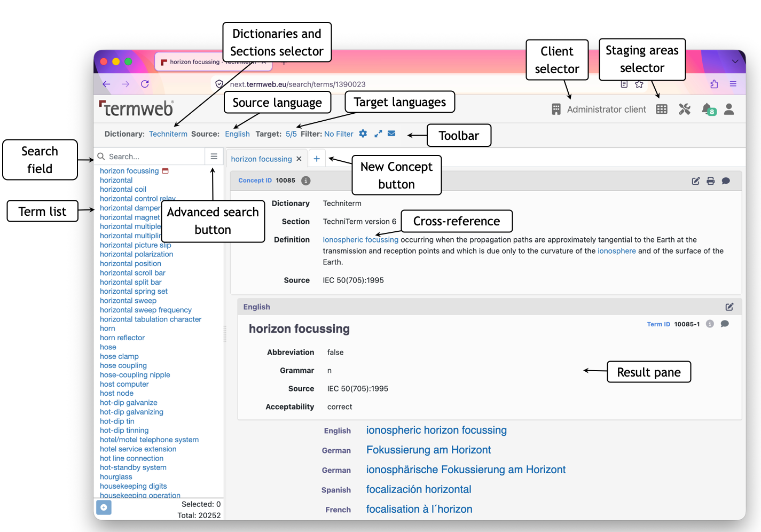Click the plus New Concept button

317,159
